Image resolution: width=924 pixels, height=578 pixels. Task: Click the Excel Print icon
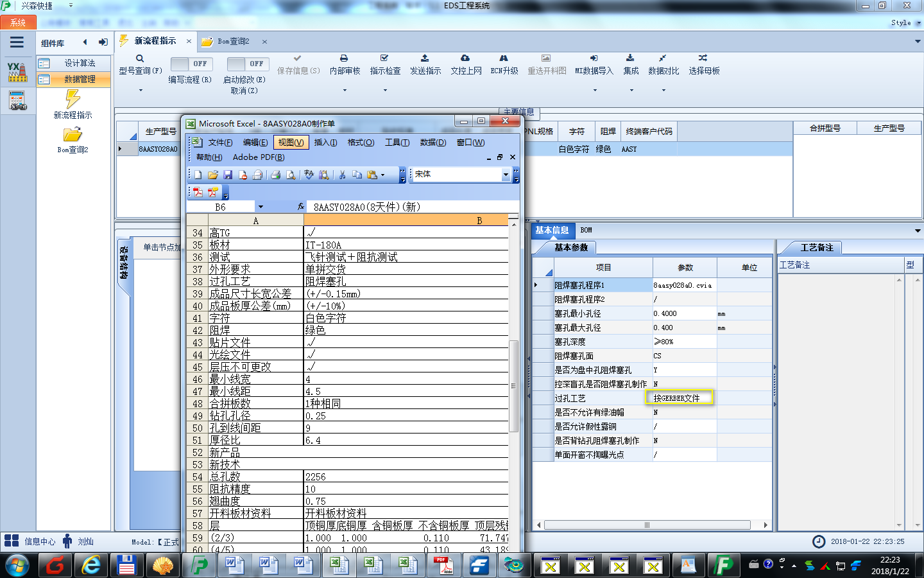tap(276, 175)
